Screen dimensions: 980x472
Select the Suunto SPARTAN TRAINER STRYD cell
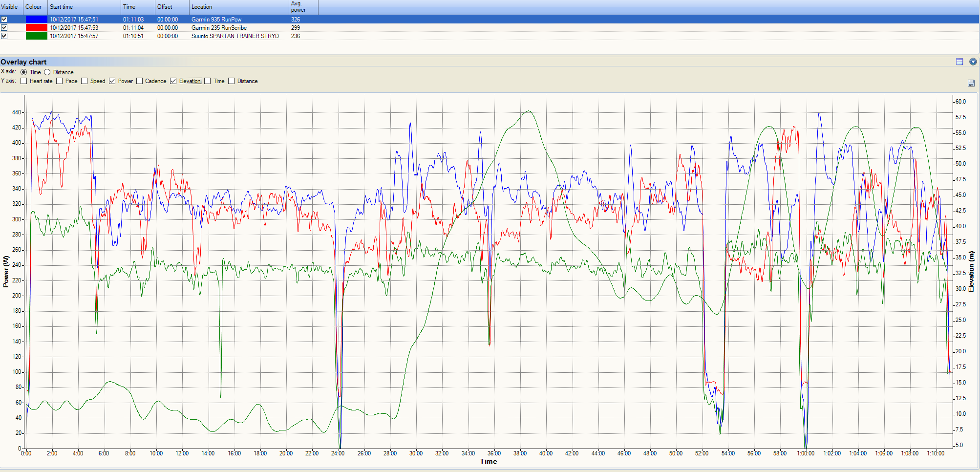[x=235, y=36]
